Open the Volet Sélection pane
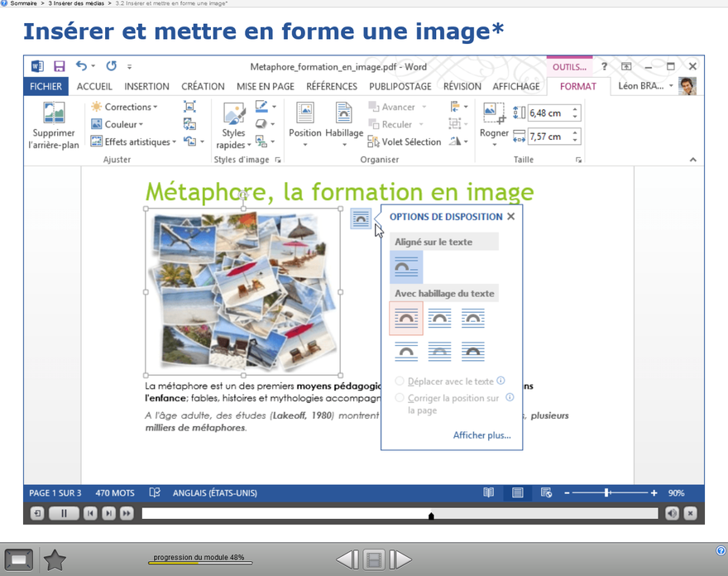 point(404,142)
